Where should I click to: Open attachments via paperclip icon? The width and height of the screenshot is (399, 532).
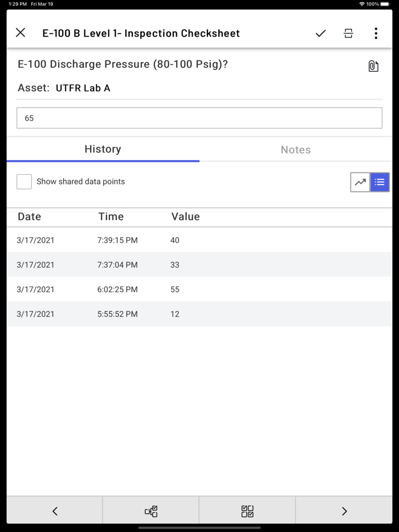coord(373,66)
